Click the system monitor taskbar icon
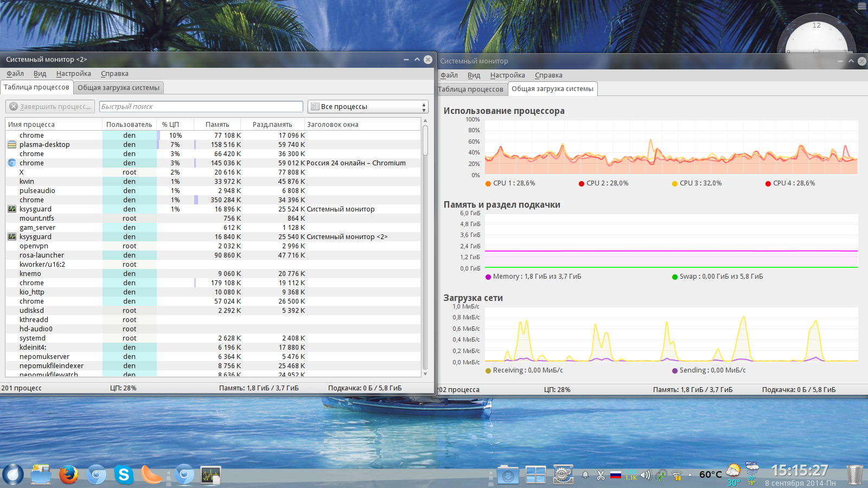The height and width of the screenshot is (488, 868). pyautogui.click(x=210, y=476)
